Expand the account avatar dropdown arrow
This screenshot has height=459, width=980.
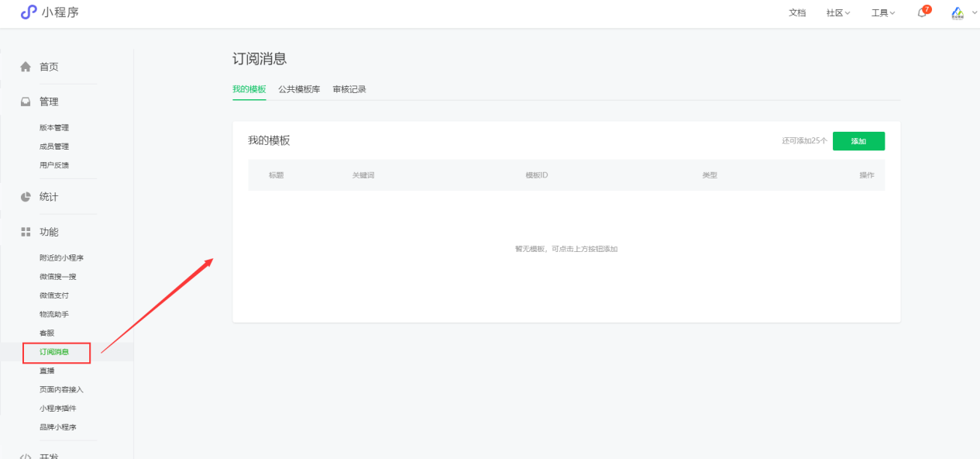[x=974, y=12]
